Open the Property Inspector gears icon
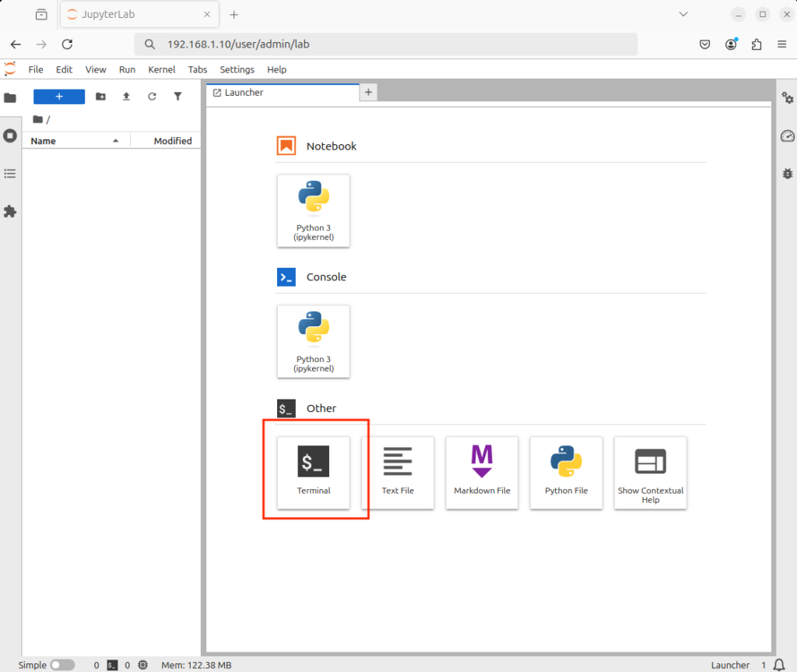797x672 pixels. coord(787,97)
